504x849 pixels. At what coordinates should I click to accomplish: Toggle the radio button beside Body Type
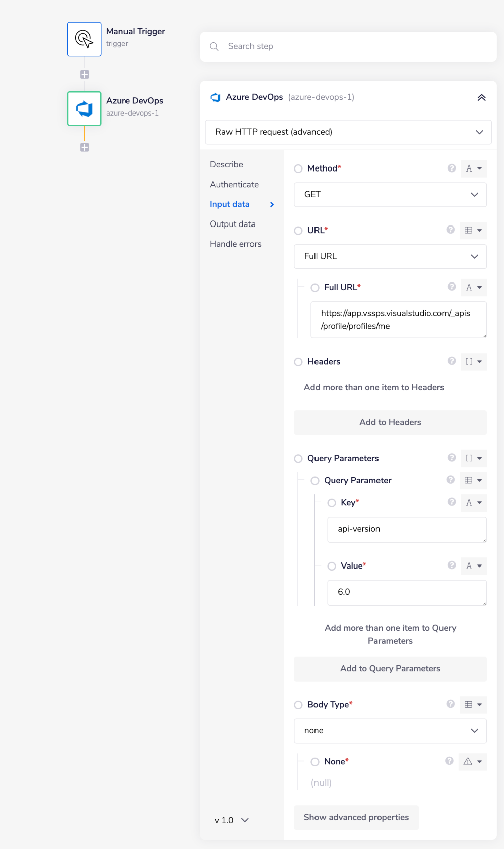298,705
